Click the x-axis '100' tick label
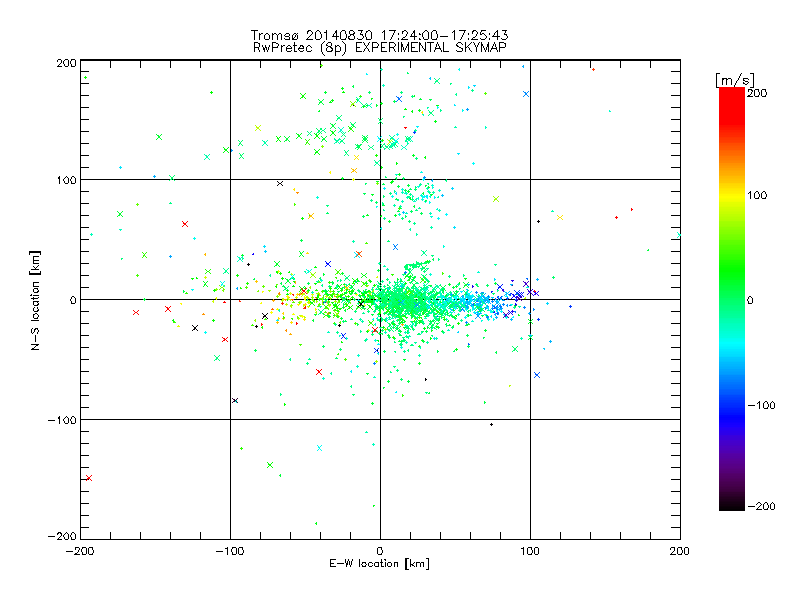This screenshot has width=800, height=600. tap(530, 551)
